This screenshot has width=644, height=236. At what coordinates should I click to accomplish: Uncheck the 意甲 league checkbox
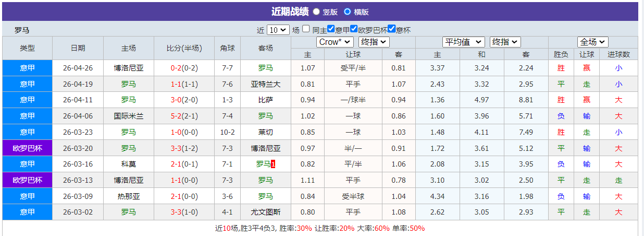(x=331, y=29)
